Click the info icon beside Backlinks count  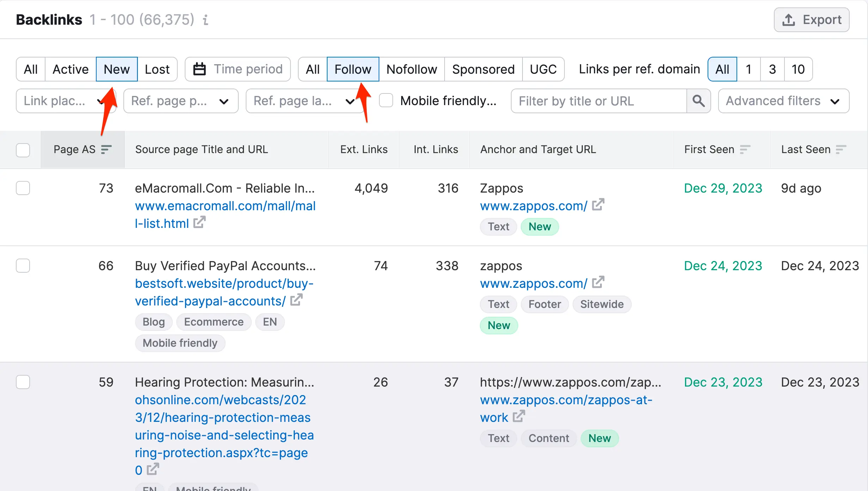[206, 20]
